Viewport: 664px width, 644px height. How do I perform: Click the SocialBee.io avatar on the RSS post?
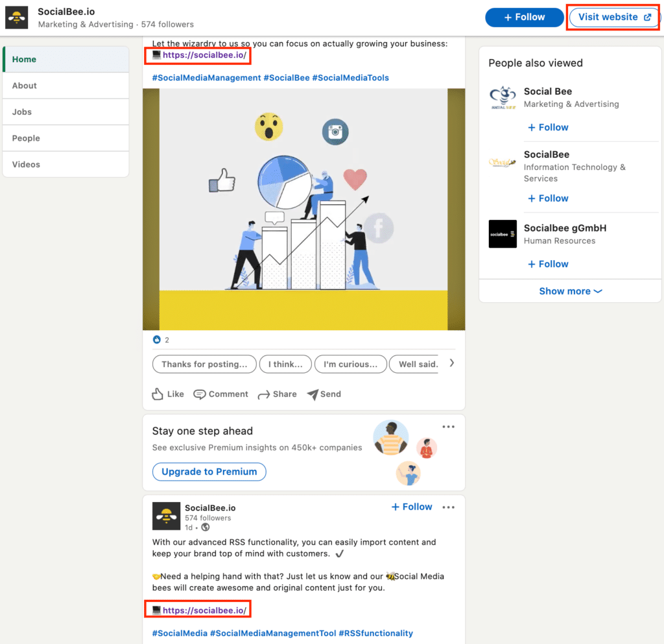click(166, 516)
